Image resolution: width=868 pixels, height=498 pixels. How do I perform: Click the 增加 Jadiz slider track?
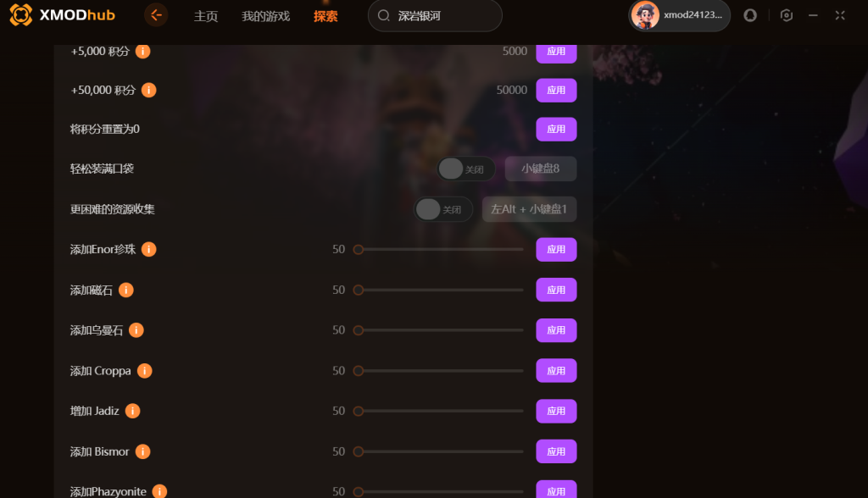[441, 411]
